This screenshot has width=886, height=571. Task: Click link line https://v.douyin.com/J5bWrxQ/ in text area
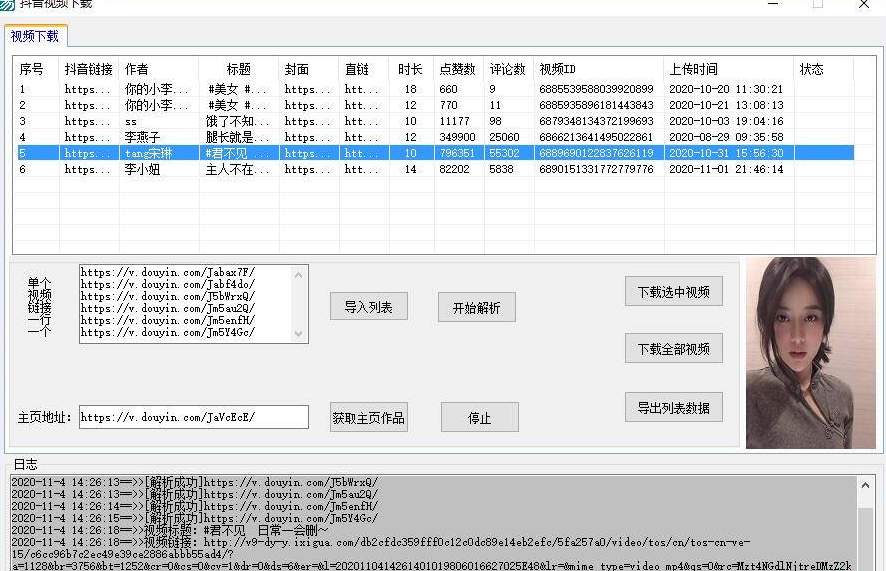(x=168, y=297)
